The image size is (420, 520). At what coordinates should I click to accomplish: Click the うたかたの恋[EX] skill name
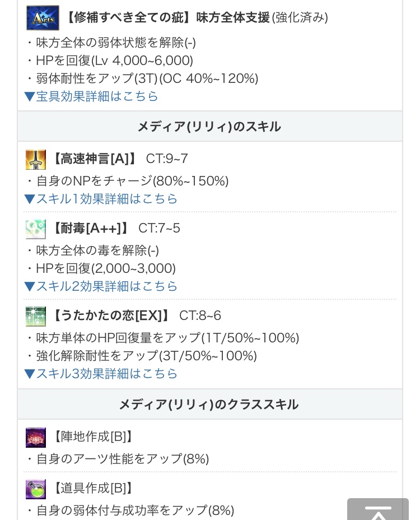point(111,316)
